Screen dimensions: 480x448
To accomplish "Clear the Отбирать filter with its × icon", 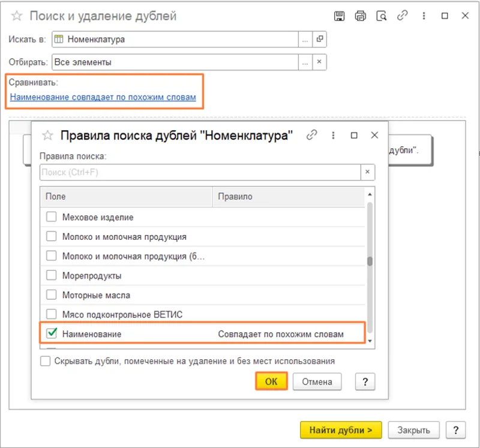I will pos(319,62).
